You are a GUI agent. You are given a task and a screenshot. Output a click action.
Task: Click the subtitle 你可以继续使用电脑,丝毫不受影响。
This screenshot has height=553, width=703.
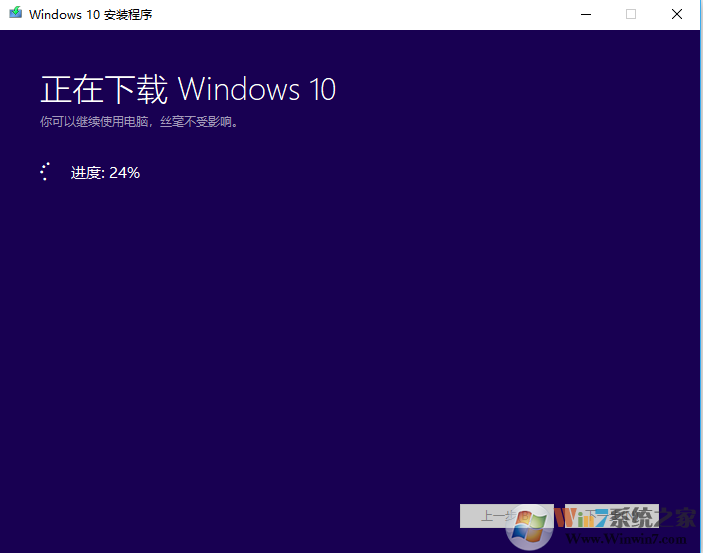point(139,122)
